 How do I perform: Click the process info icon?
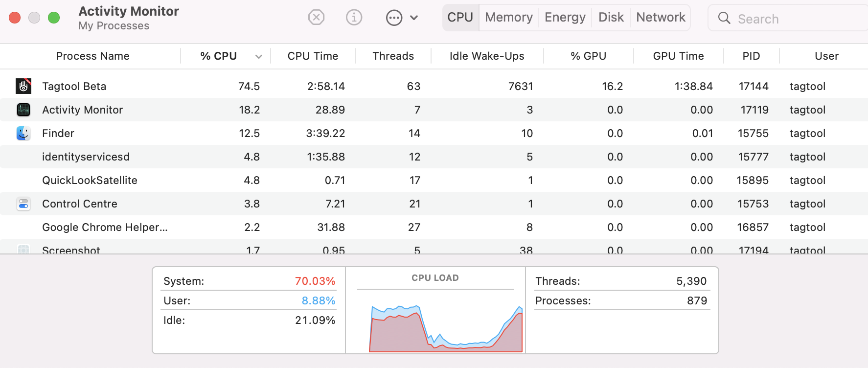pyautogui.click(x=354, y=18)
